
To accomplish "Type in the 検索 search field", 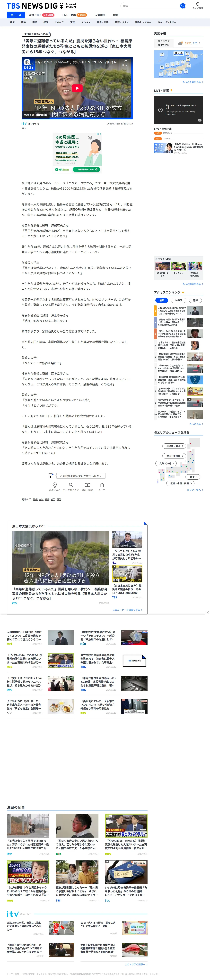I will click(x=150, y=6).
